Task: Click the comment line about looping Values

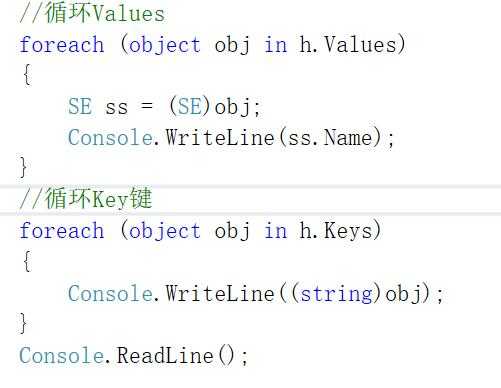Action: point(92,13)
